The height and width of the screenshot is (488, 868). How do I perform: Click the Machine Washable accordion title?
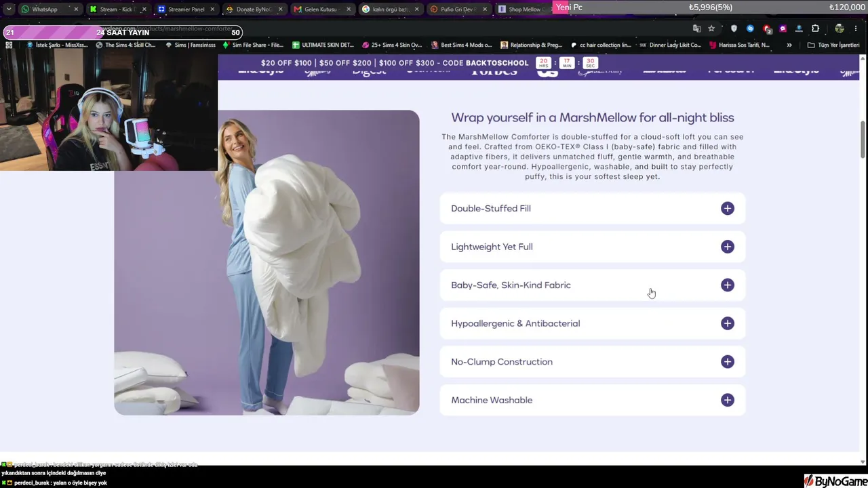tap(492, 400)
